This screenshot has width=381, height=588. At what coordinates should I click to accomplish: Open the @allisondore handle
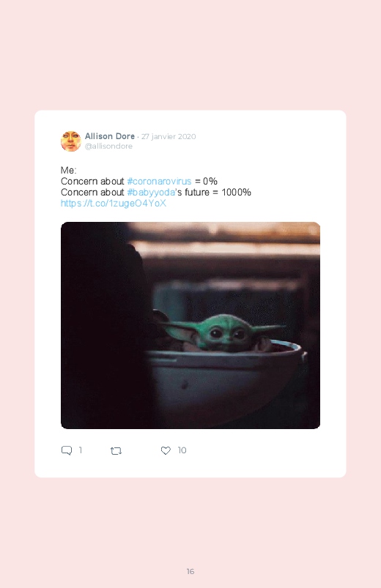point(108,146)
